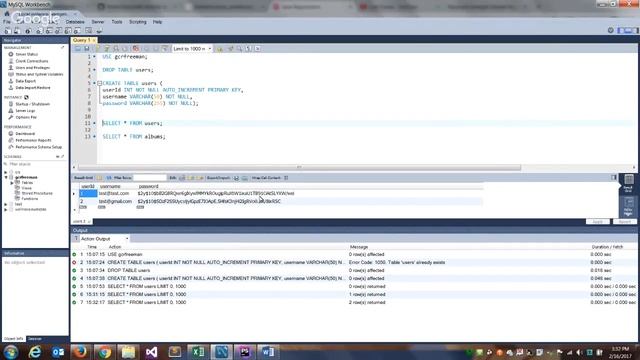Open the Help menu
The height and width of the screenshot is (360, 640).
click(158, 22)
